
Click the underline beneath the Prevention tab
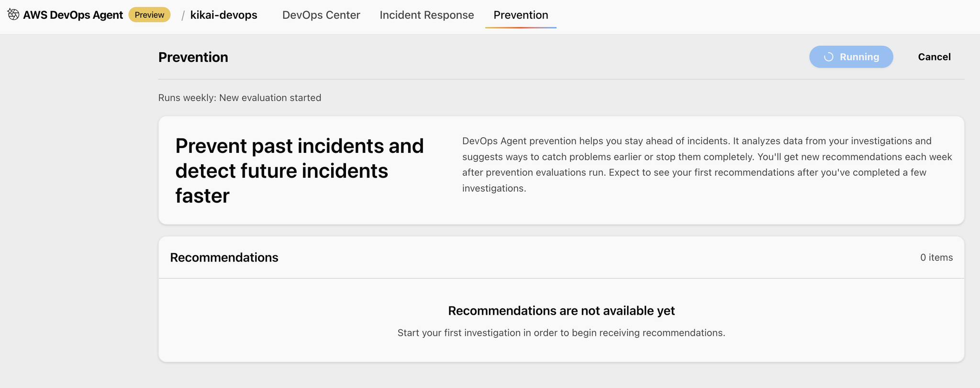(521, 27)
